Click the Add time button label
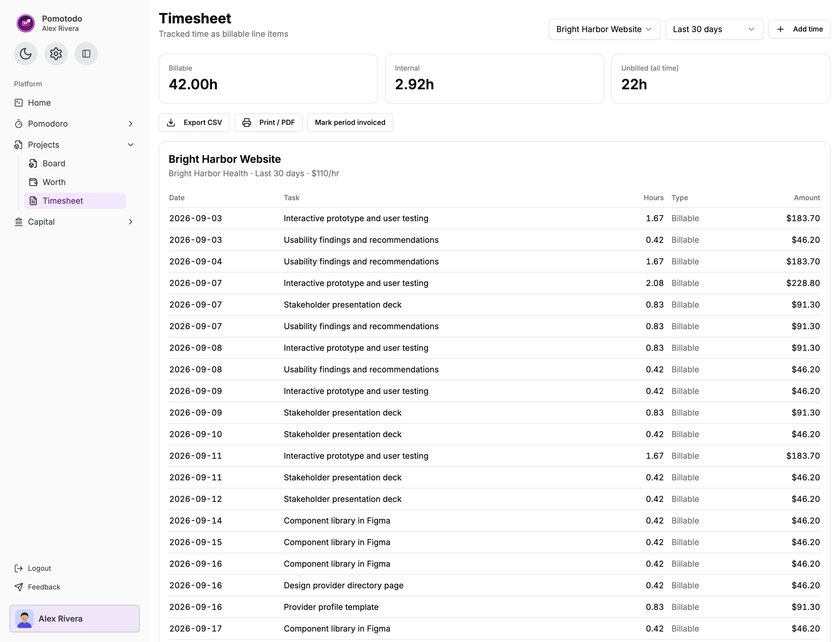Viewport: 840px width, 642px height. tap(808, 29)
